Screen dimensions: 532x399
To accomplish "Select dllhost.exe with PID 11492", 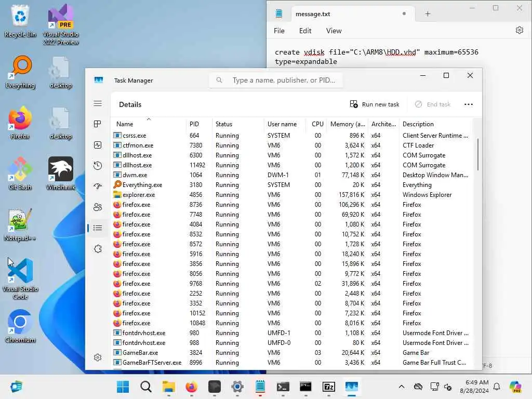I will click(x=292, y=165).
